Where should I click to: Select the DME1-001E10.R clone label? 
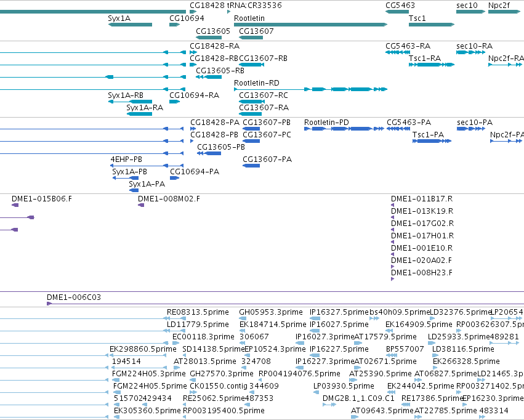coord(422,249)
